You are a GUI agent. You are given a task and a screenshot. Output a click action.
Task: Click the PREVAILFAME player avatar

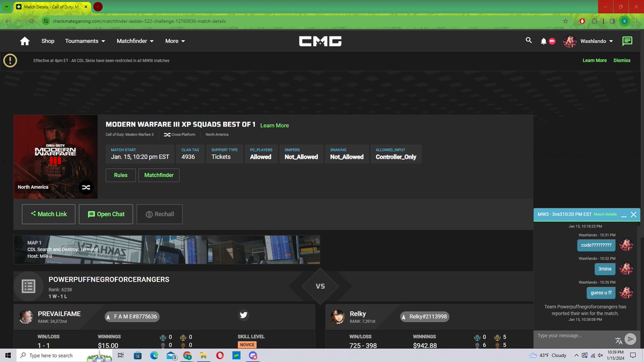click(26, 316)
